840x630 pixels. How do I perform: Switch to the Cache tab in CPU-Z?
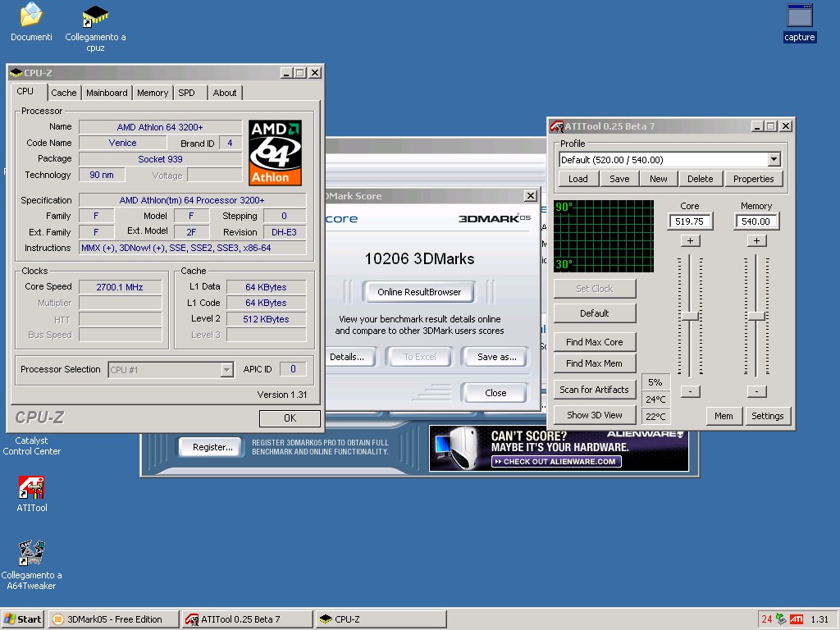tap(64, 93)
